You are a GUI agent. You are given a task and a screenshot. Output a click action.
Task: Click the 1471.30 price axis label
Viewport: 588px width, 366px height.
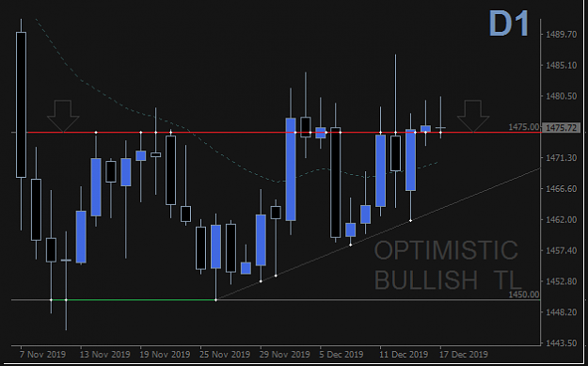click(562, 158)
